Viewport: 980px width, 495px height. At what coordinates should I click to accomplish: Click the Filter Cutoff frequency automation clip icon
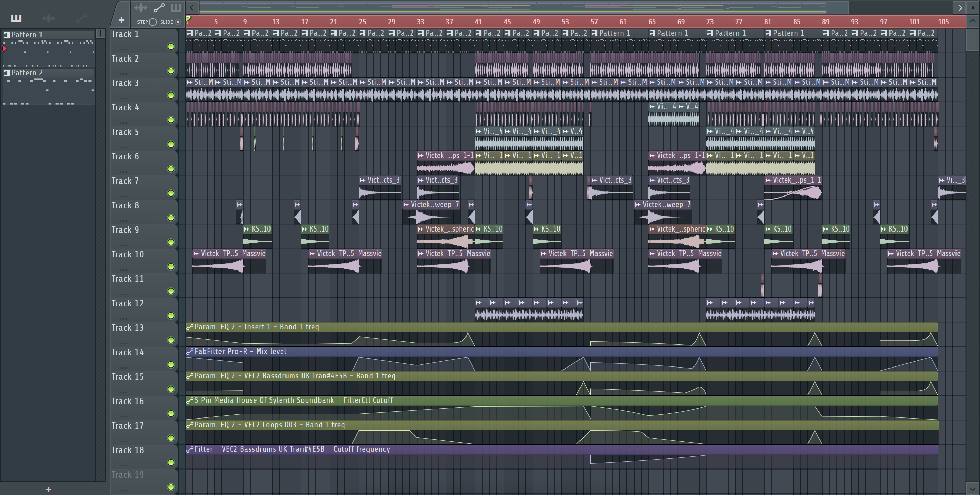[190, 449]
